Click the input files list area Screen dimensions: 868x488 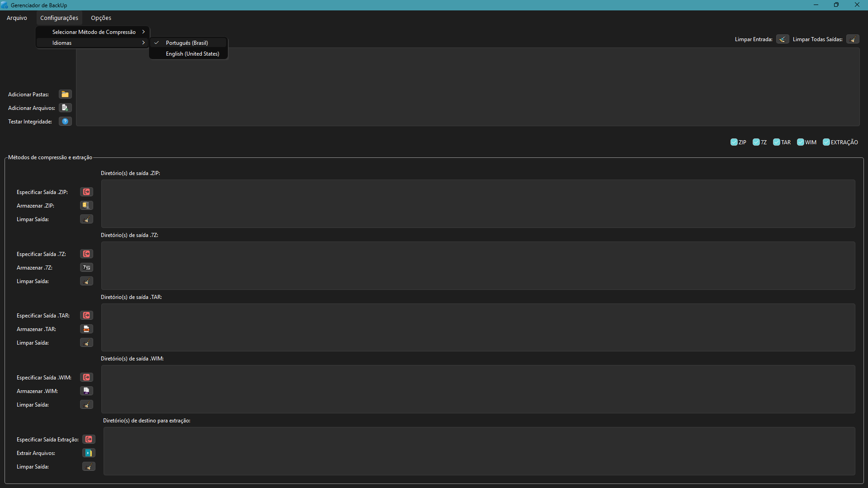[468, 87]
